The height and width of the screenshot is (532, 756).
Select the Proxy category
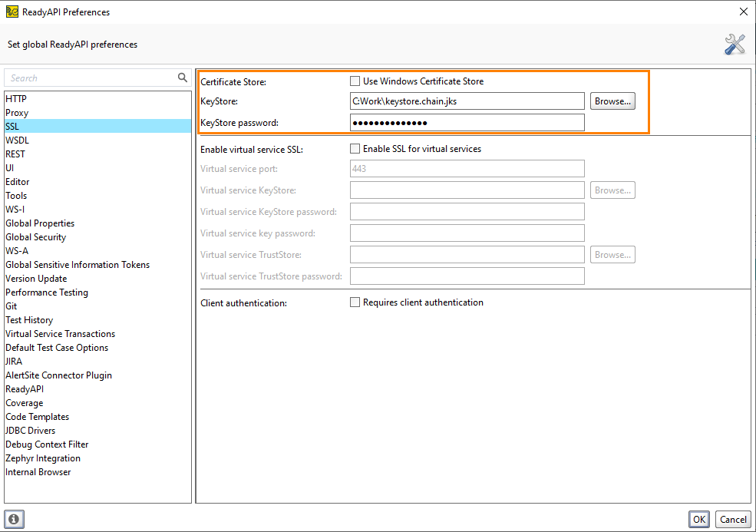coord(97,112)
